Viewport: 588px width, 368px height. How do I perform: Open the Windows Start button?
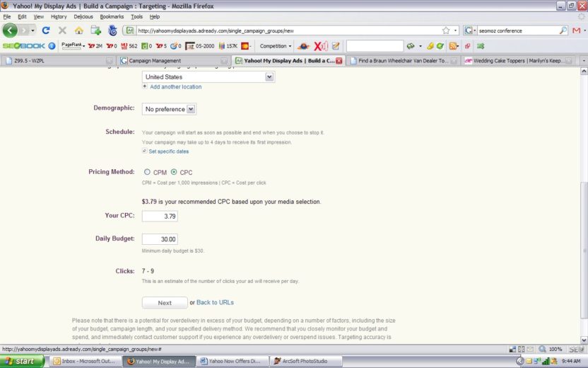coord(22,361)
